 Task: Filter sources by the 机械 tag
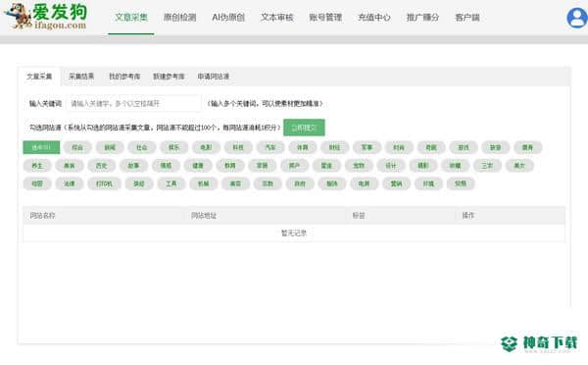203,183
